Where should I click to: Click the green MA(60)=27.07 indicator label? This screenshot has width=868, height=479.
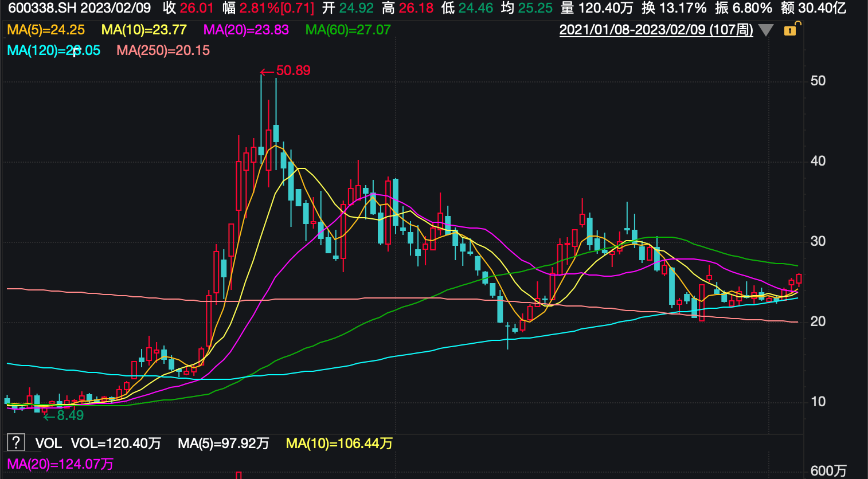point(348,30)
